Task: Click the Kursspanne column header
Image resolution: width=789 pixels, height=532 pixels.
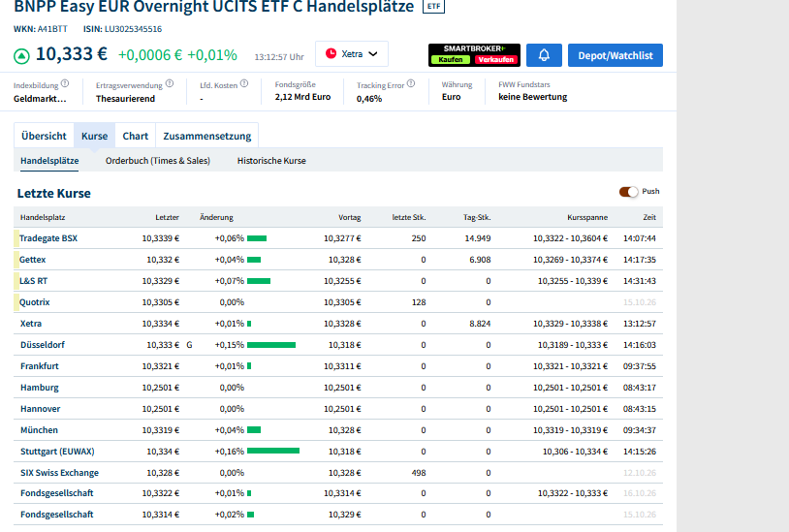Action: 587,217
